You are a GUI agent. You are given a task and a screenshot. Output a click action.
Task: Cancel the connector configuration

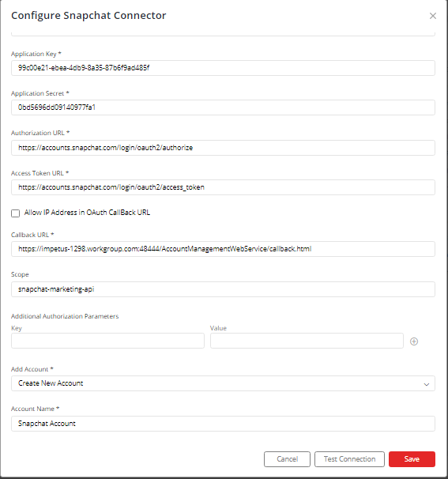click(x=287, y=458)
